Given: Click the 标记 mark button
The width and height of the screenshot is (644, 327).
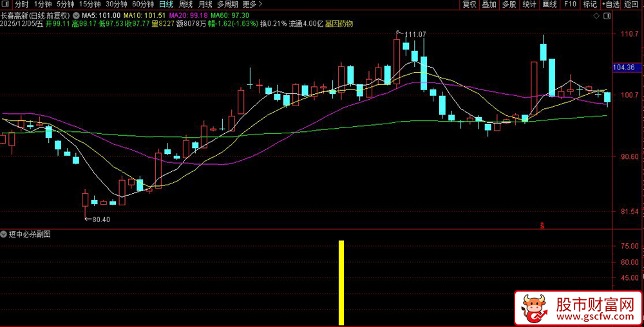Looking at the screenshot, I should (590, 5).
